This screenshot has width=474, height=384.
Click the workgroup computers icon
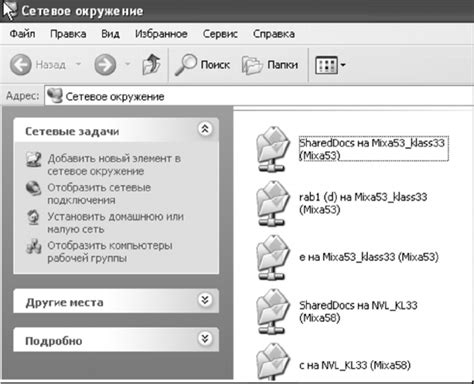pos(34,246)
